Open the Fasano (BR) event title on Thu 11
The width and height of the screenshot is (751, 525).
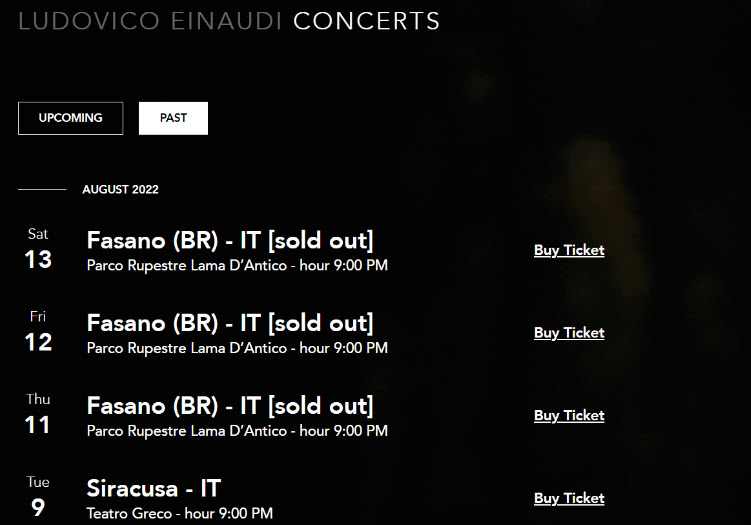click(230, 406)
